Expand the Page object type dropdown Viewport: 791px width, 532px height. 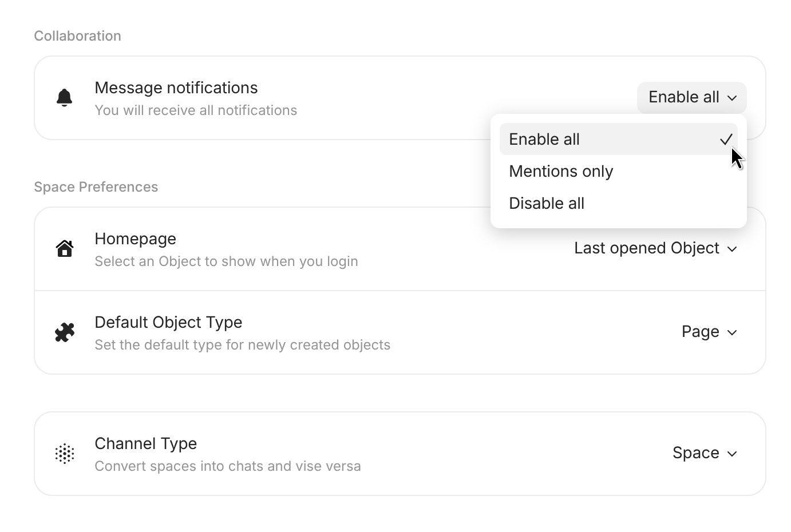coord(709,332)
